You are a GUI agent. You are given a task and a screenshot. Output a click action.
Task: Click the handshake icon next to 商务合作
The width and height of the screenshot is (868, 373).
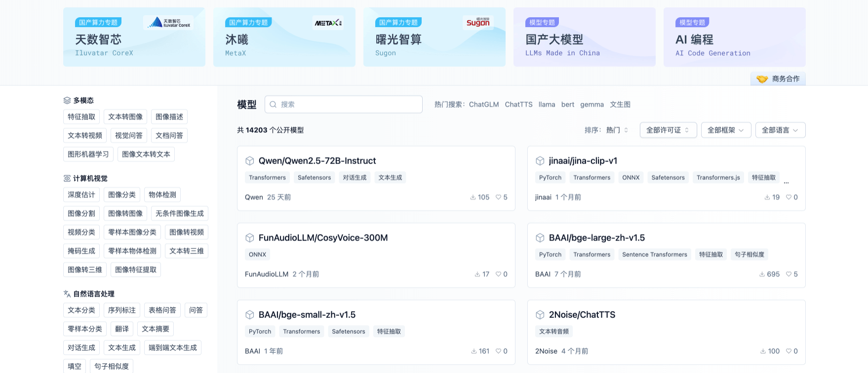[x=762, y=79]
